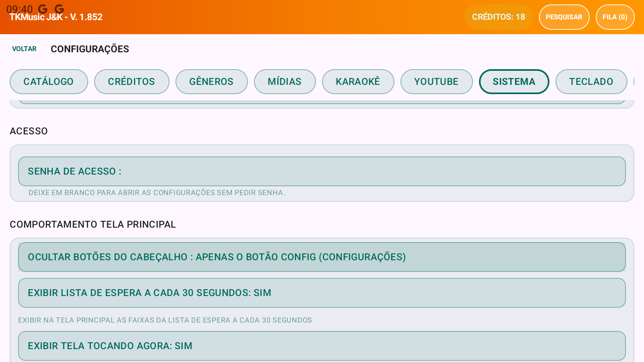This screenshot has width=644, height=362.
Task: Open the Pesquisar search button
Action: pos(564,17)
